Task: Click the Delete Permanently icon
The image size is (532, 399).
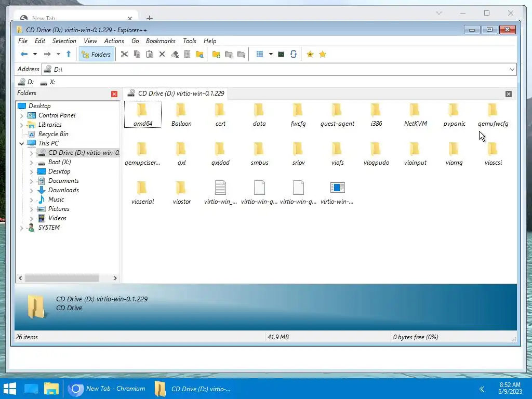Action: pos(175,54)
